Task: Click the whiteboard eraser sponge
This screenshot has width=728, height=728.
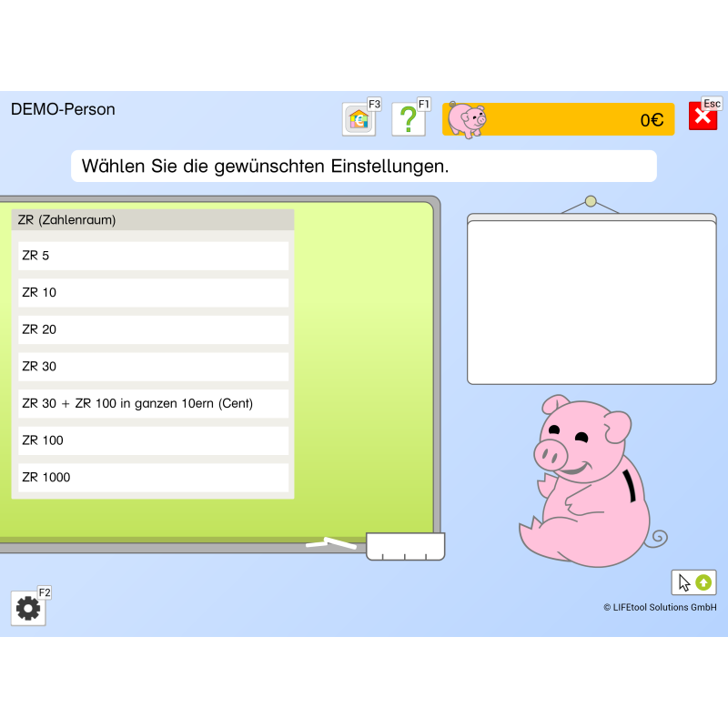Action: point(405,546)
